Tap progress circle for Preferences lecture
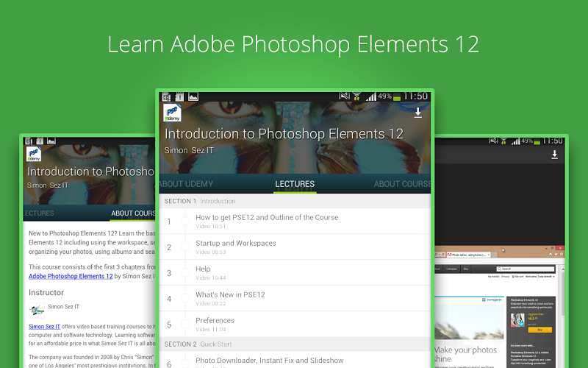 pyautogui.click(x=186, y=324)
